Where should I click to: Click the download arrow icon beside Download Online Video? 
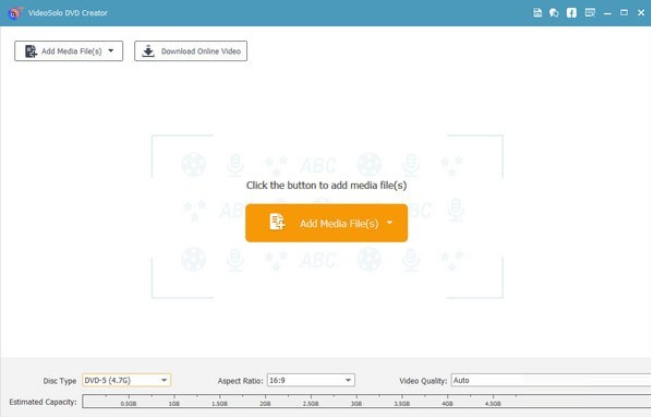pos(148,51)
